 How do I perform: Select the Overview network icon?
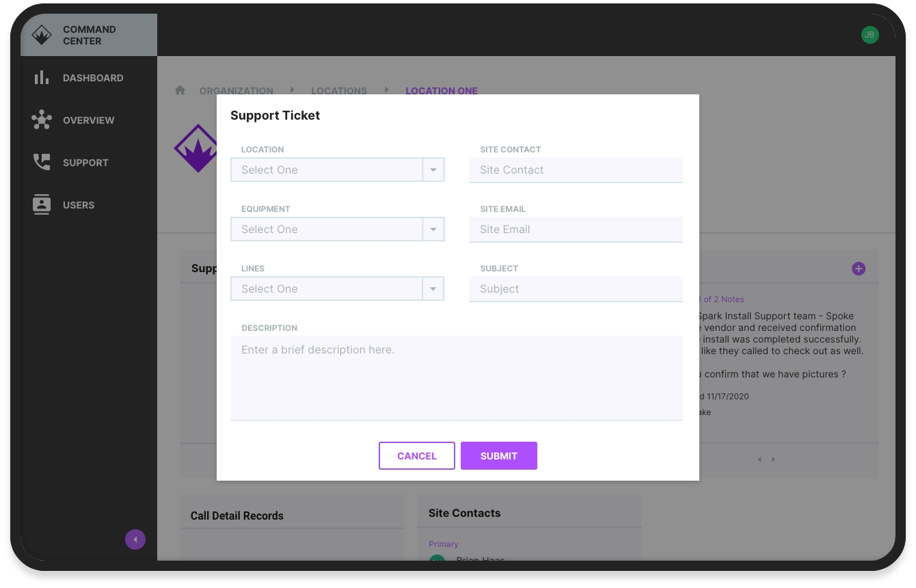(42, 120)
